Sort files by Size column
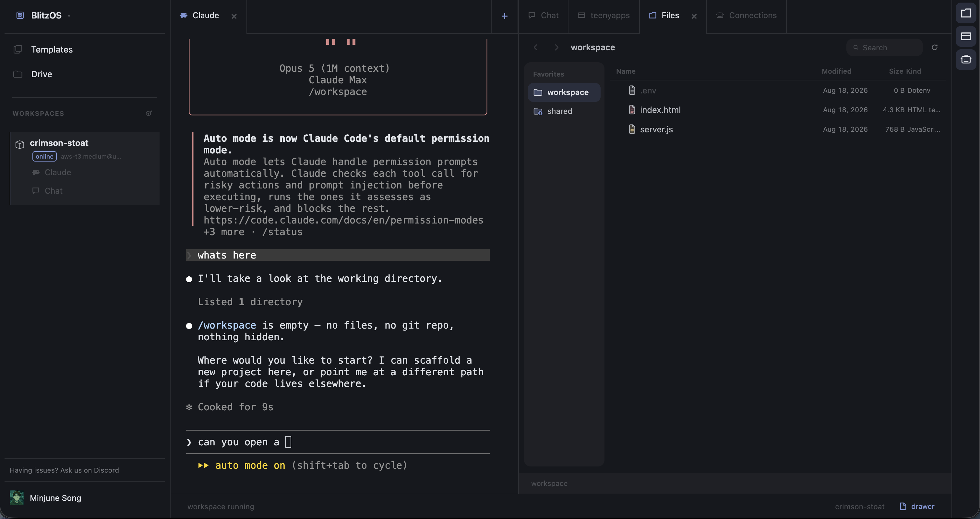Viewport: 980px width, 519px height. pyautogui.click(x=896, y=71)
